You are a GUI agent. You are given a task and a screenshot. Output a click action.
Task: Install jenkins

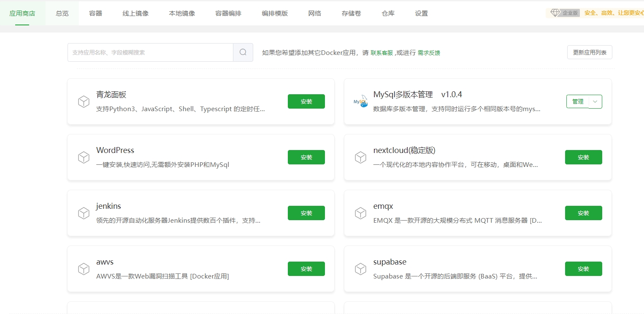[x=306, y=213]
